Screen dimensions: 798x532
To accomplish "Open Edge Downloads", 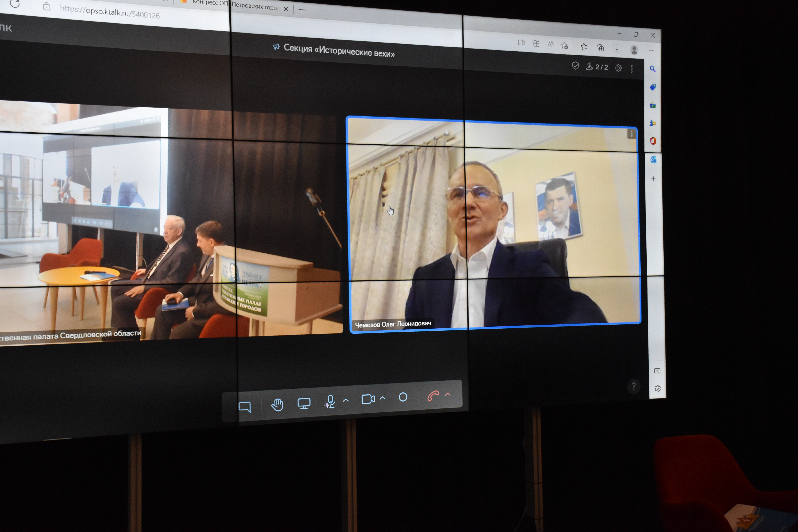I will pyautogui.click(x=617, y=49).
